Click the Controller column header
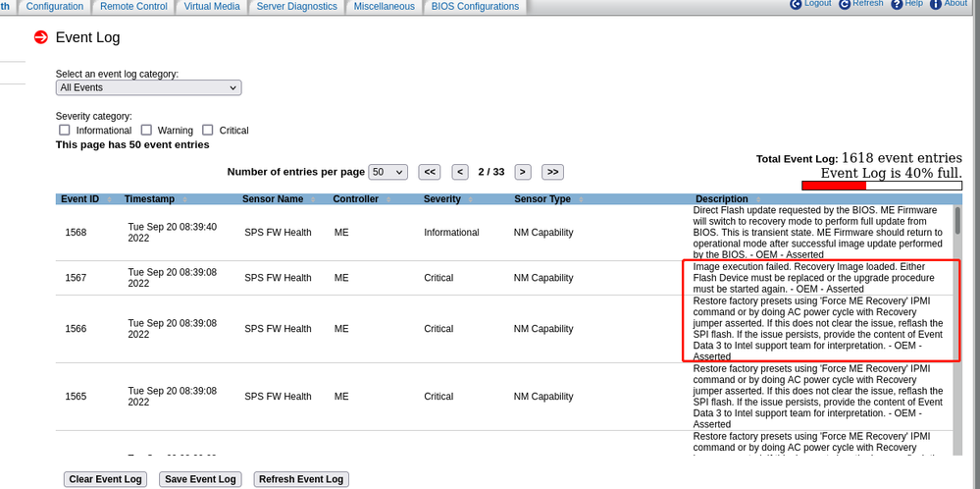Screen dimensions: 980x489 (355, 199)
